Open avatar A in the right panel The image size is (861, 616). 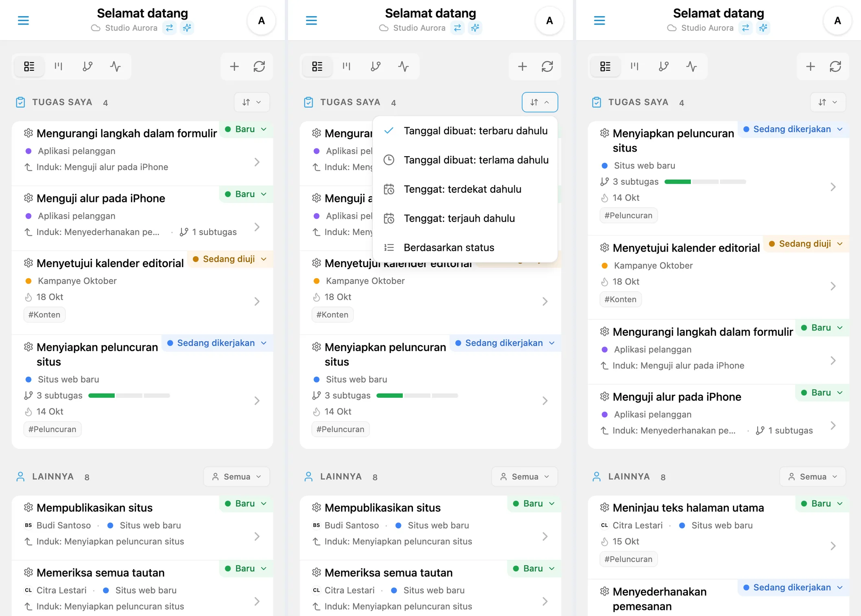(838, 20)
